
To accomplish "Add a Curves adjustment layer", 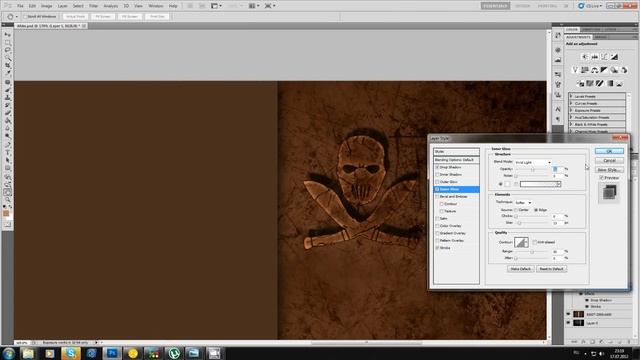I will (x=604, y=57).
